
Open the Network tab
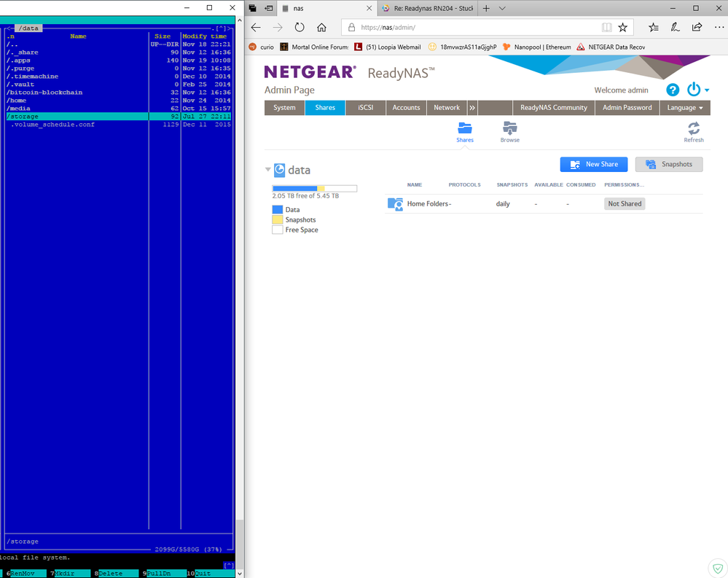click(x=447, y=108)
